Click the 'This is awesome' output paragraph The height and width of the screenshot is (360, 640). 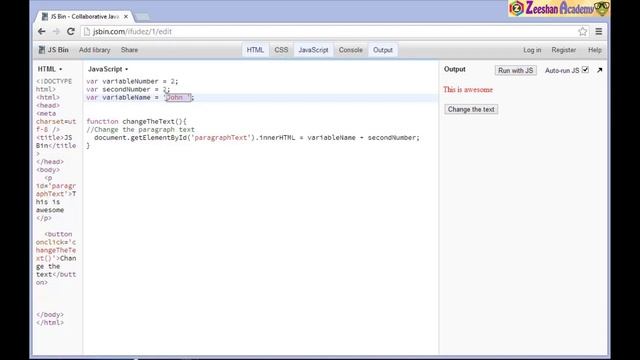tap(468, 90)
